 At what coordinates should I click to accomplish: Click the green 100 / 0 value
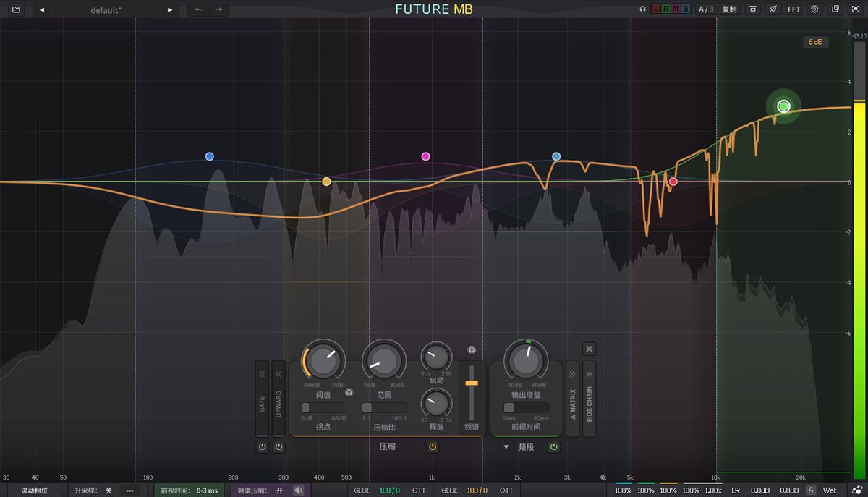pos(390,490)
